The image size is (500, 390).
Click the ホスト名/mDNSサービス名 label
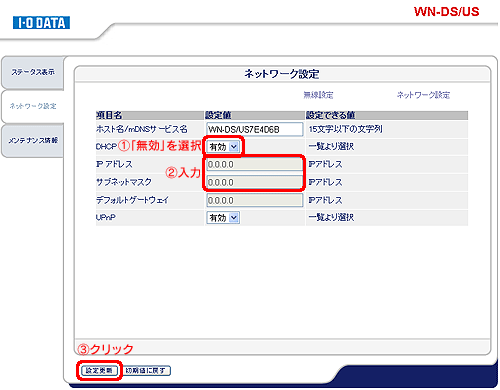[142, 129]
